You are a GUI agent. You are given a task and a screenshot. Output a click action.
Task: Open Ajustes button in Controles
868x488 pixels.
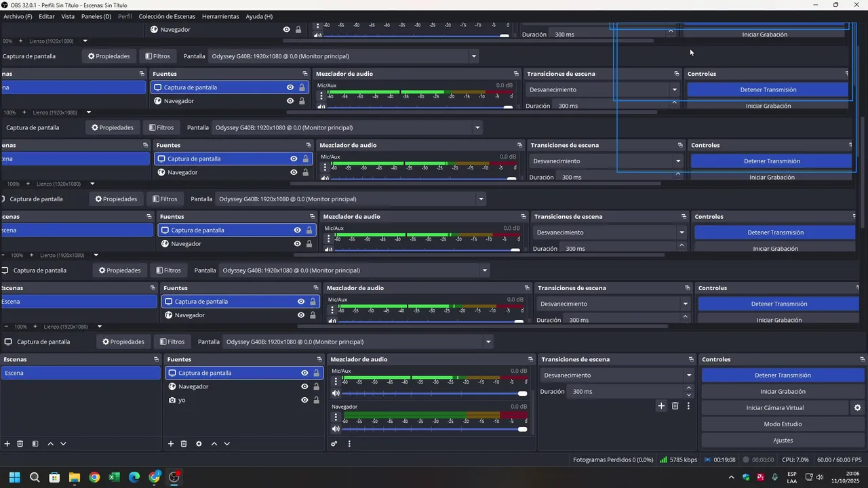783,441
